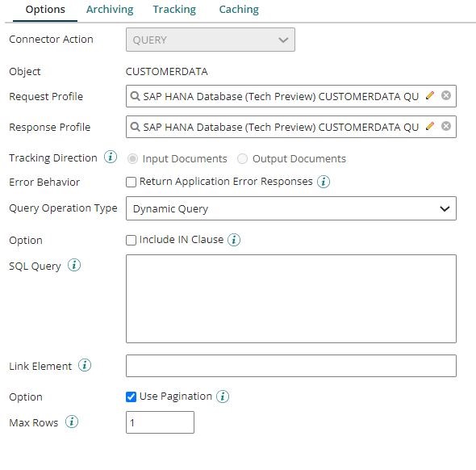Click the SQL Query info icon

coord(74,265)
